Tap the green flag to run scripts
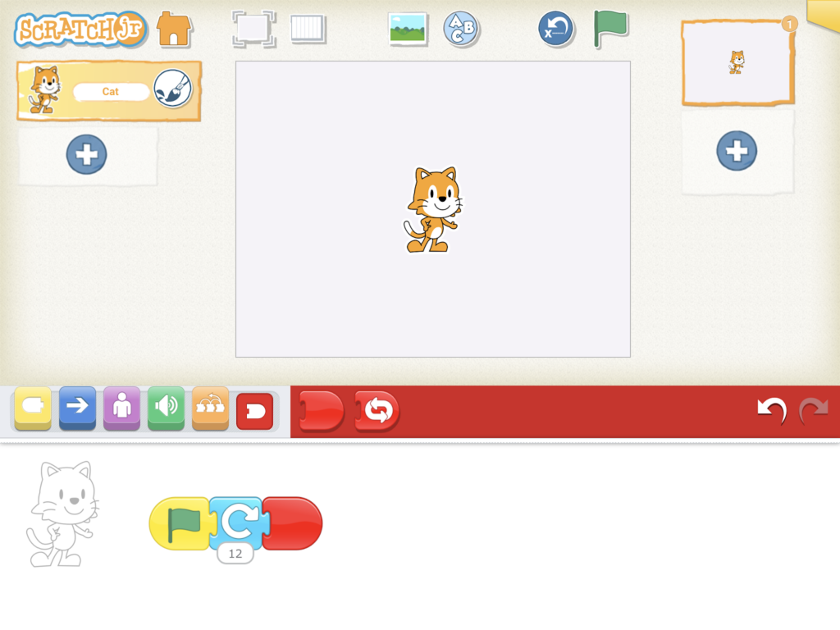 (609, 29)
